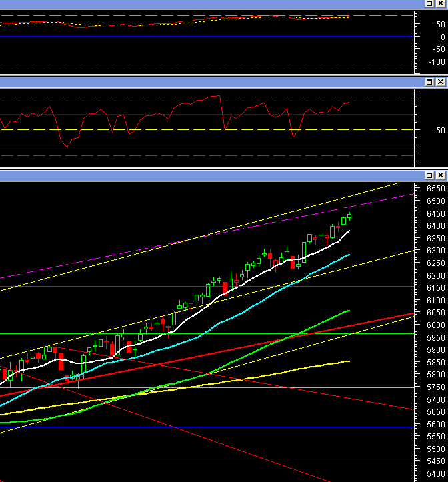Select the 5450 price axis label

[436, 461]
